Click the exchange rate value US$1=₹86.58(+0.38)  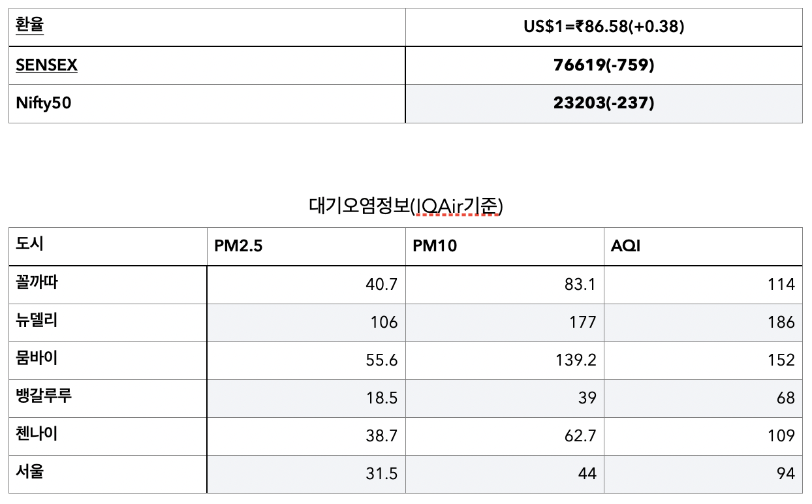coord(604,27)
